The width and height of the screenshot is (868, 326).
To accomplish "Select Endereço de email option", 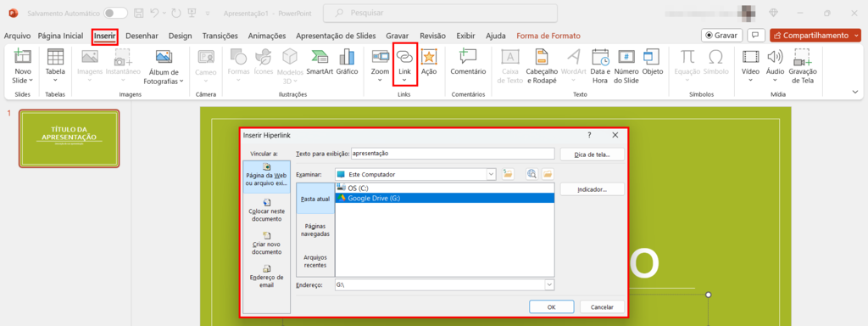I will click(267, 276).
